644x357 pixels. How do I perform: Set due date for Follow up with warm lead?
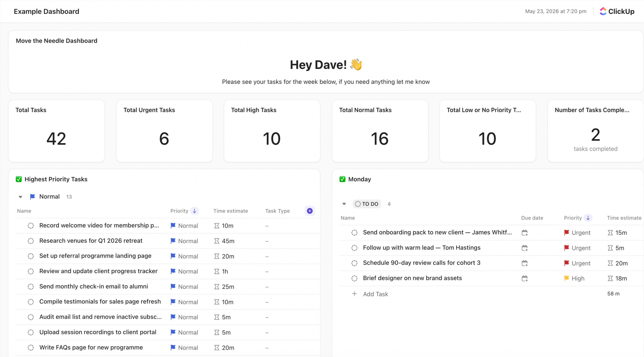click(525, 248)
